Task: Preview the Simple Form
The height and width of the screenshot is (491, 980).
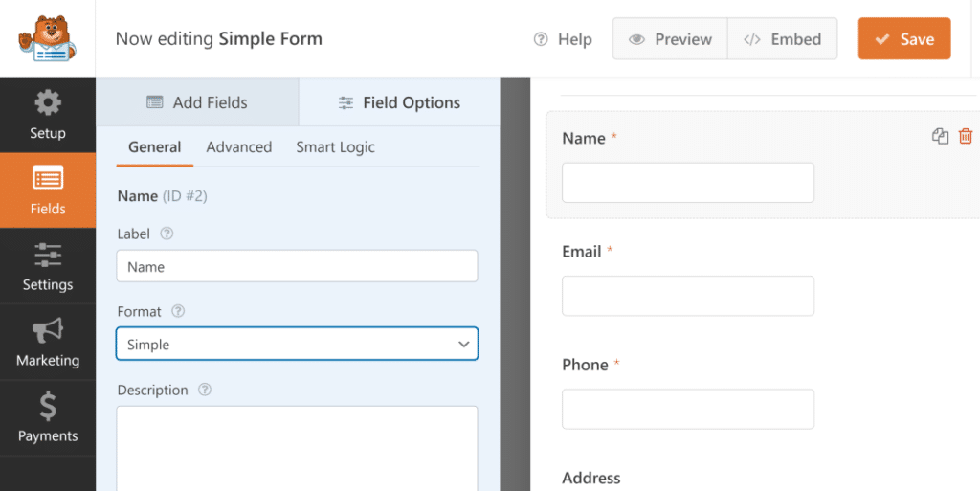Action: pos(670,38)
